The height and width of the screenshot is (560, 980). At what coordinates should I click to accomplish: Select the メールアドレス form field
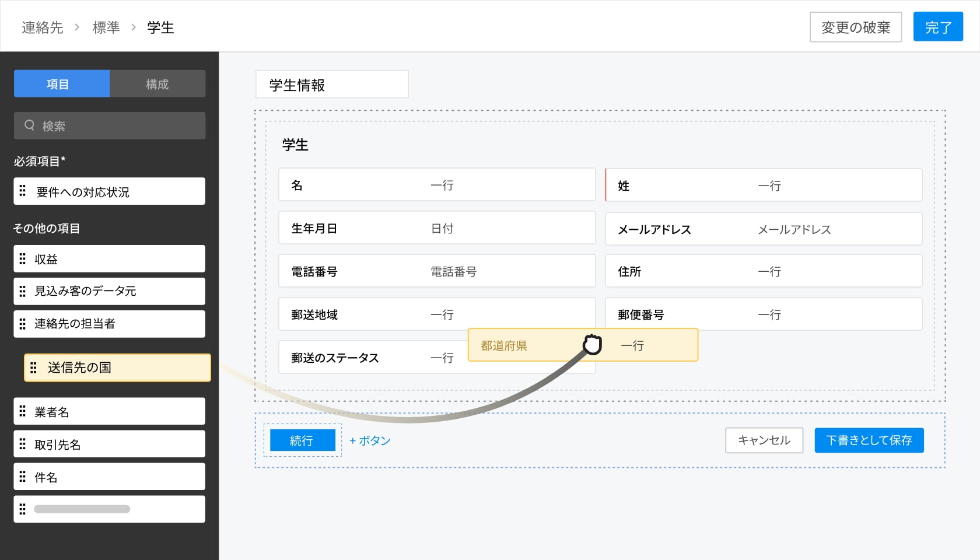click(764, 228)
